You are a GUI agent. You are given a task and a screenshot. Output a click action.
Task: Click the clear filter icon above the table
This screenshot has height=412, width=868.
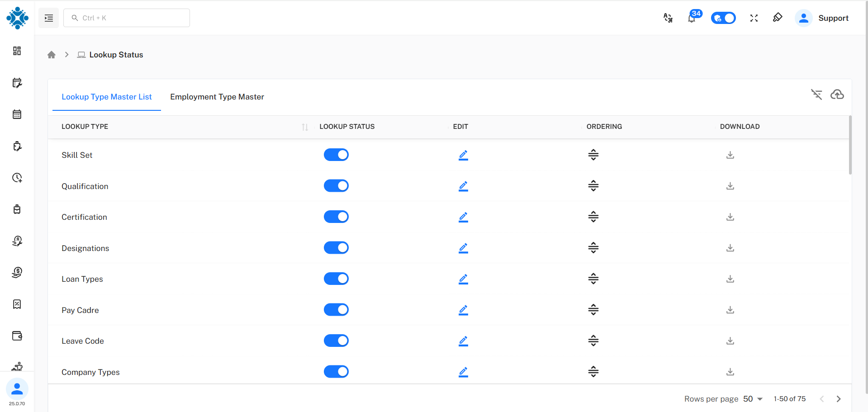(816, 95)
